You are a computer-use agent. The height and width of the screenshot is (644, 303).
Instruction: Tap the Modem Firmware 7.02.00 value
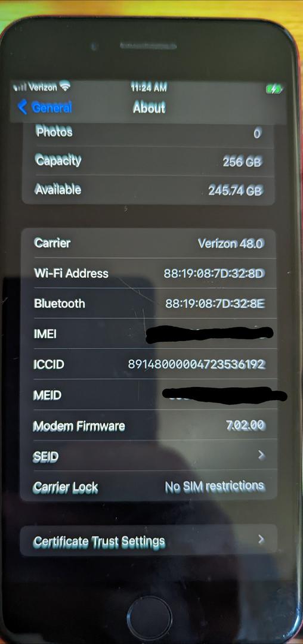245,425
